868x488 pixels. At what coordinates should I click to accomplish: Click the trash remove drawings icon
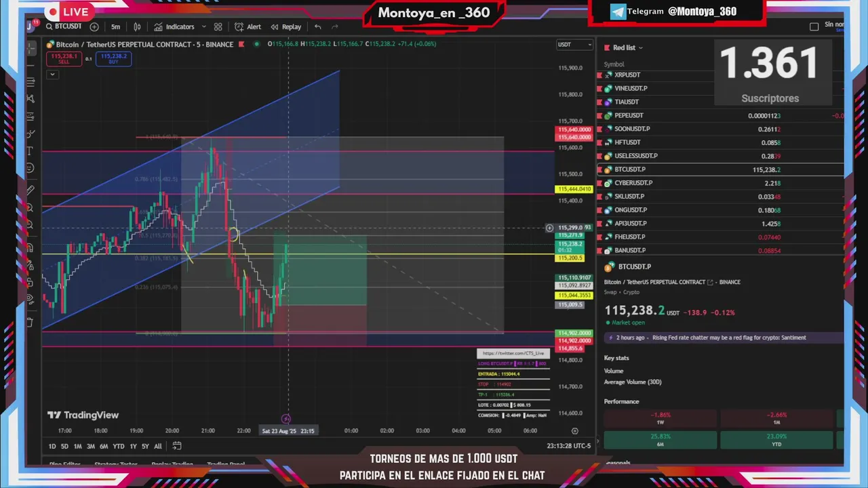(x=31, y=323)
